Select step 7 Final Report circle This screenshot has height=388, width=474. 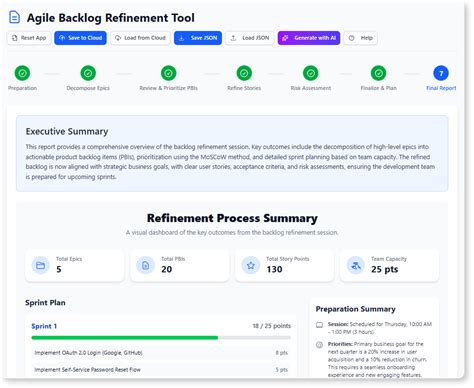tap(441, 73)
